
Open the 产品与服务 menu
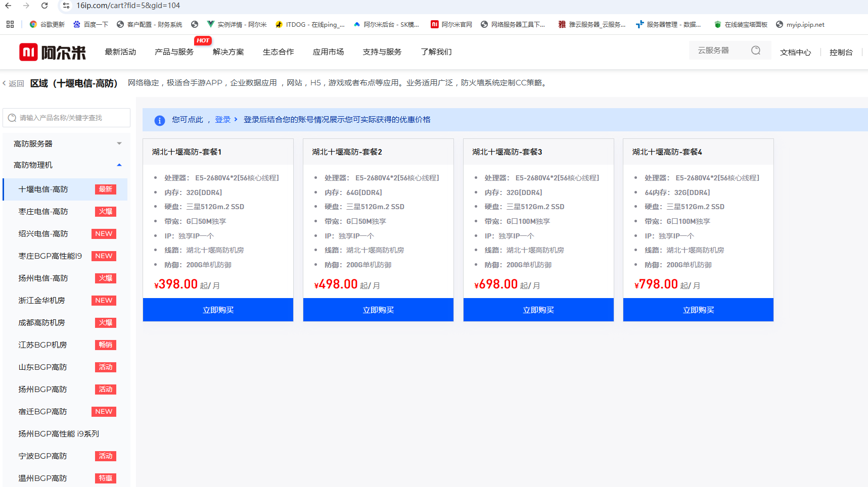tap(174, 52)
